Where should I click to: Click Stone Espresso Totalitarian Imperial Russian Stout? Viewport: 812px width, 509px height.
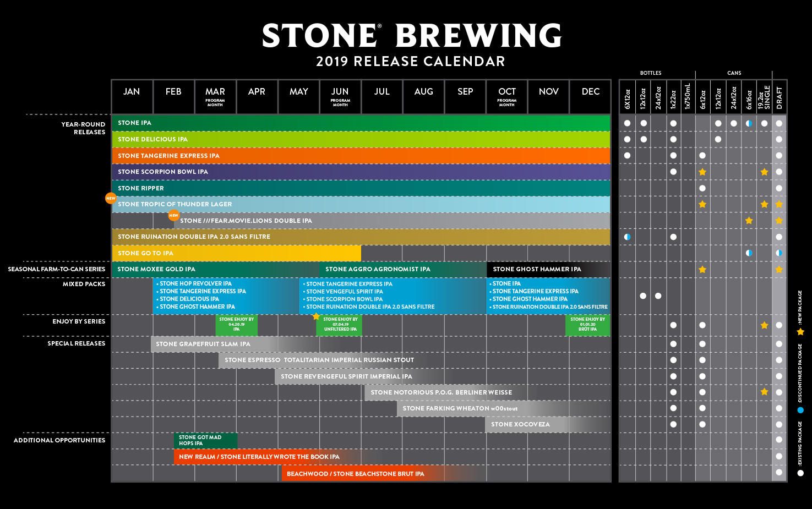[x=319, y=360]
